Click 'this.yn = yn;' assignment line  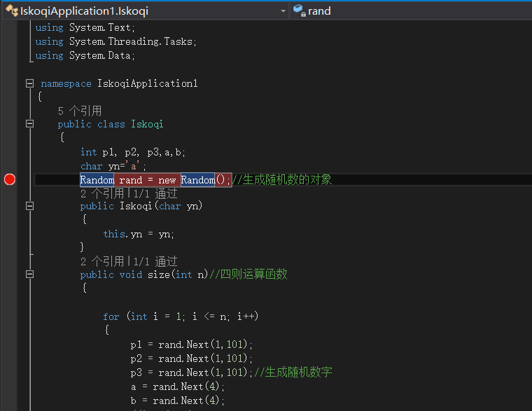[139, 234]
